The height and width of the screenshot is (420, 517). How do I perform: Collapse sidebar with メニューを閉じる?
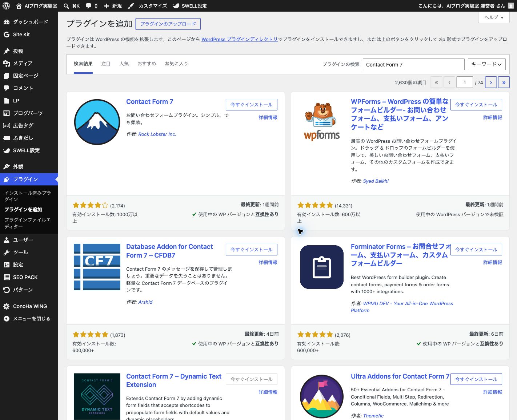pos(29,319)
